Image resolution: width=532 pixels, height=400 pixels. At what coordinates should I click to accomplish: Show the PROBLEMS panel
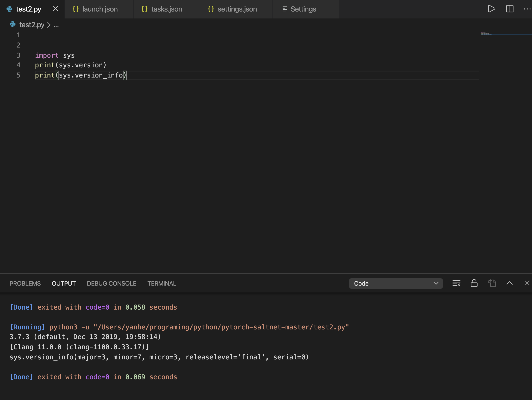(25, 284)
